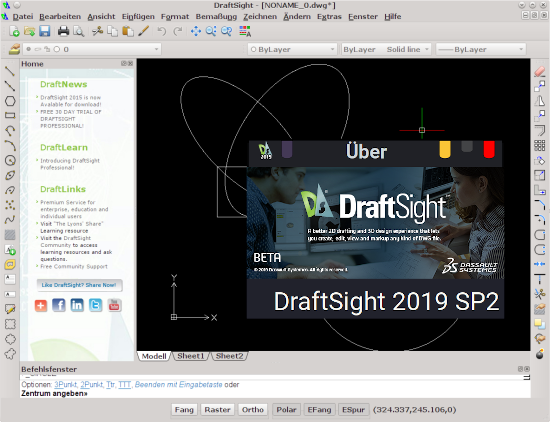Click the red swatch on Über banner

489,149
